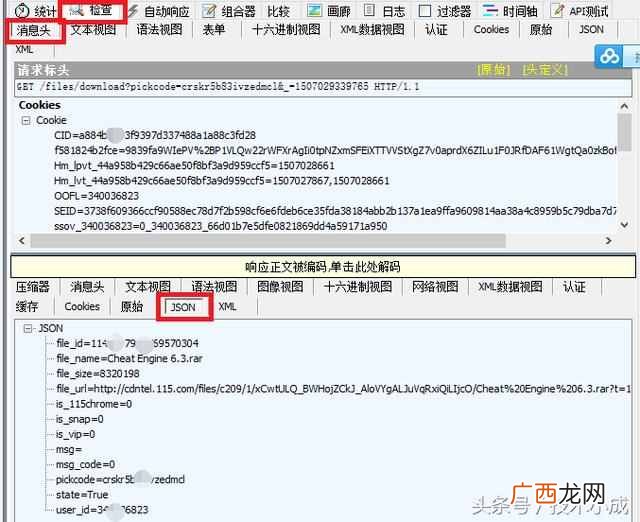Click the [头定义] link in request header bar
The image size is (640, 522).
point(545,70)
